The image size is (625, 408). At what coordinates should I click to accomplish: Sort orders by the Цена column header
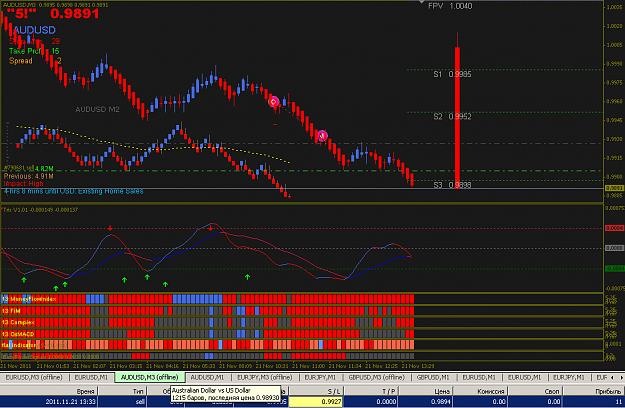tap(426, 391)
